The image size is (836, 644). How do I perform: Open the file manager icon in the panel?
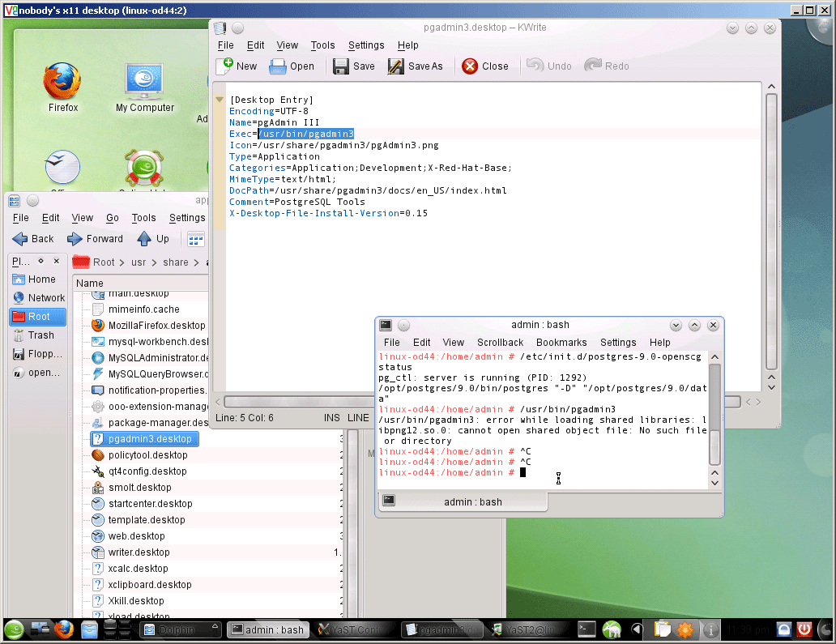click(x=90, y=629)
